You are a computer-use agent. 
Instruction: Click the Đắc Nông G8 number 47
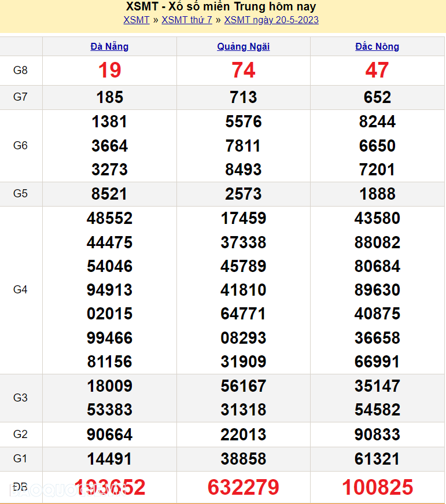(x=377, y=71)
